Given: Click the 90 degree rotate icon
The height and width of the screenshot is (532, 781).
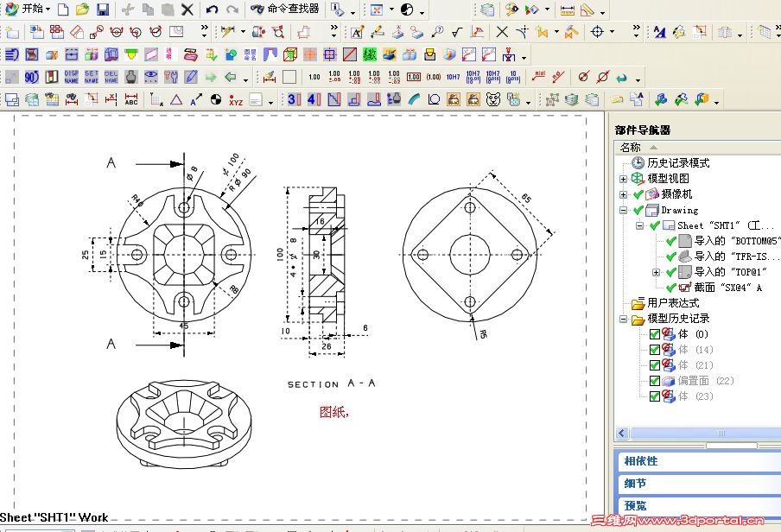Looking at the screenshot, I should click(x=31, y=77).
